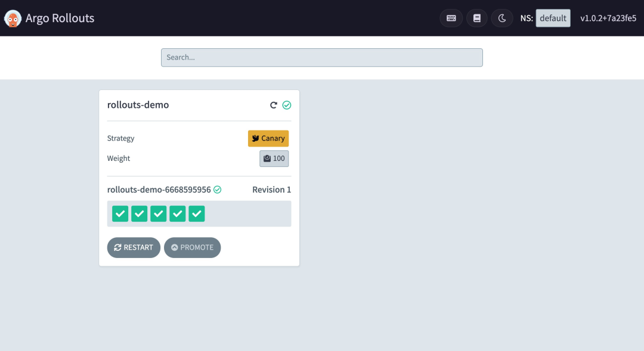Click the NS: label

[527, 18]
